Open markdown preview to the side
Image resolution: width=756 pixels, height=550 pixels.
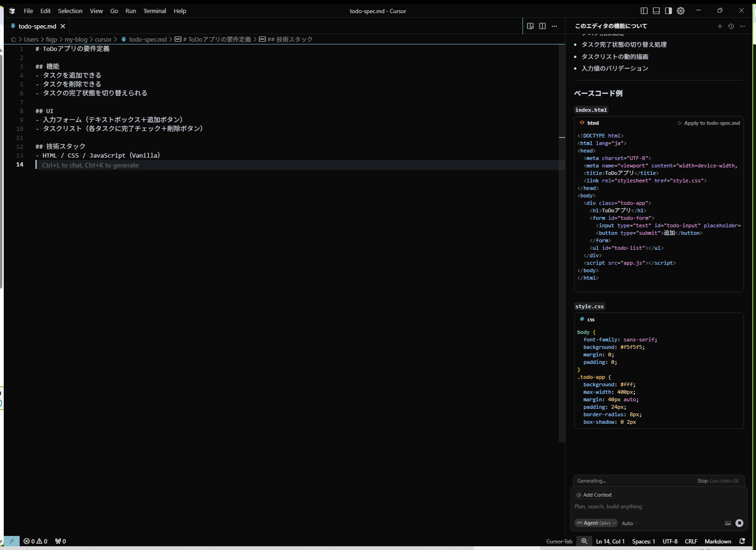click(x=530, y=26)
